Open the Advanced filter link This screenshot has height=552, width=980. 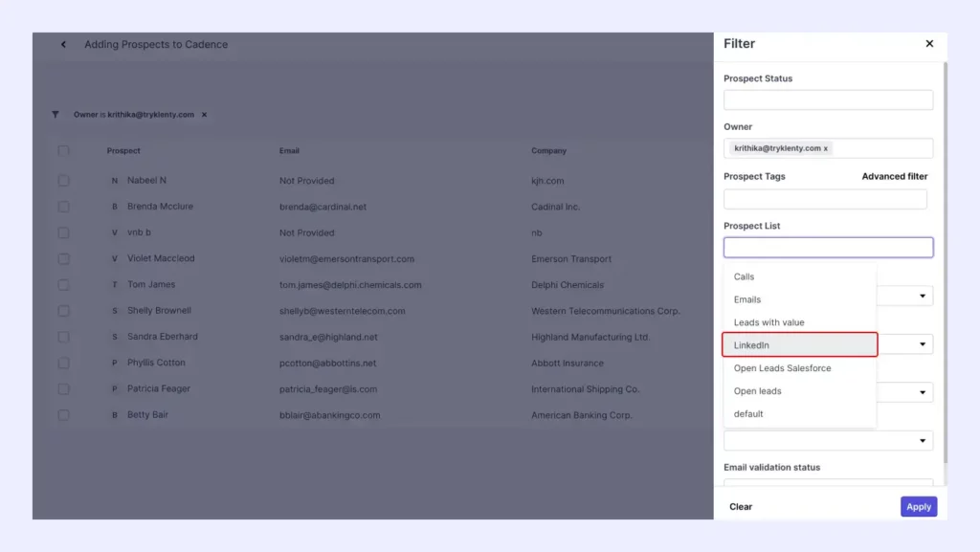[x=895, y=176]
